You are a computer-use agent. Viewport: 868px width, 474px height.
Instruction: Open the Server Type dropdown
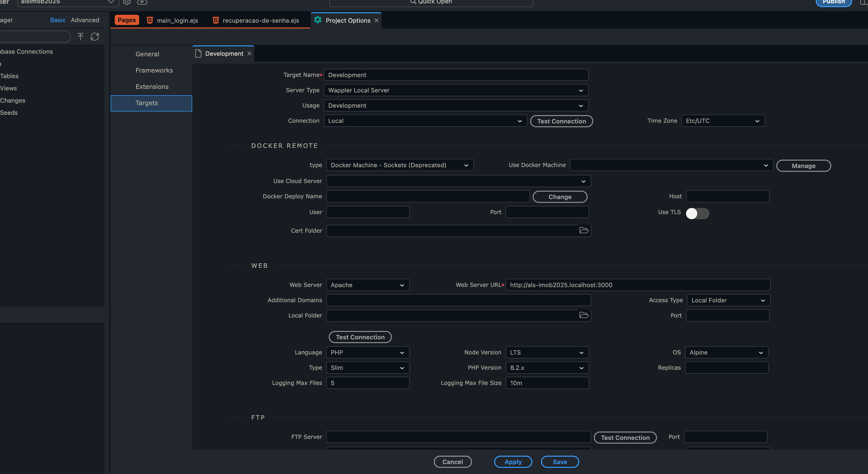tap(456, 90)
